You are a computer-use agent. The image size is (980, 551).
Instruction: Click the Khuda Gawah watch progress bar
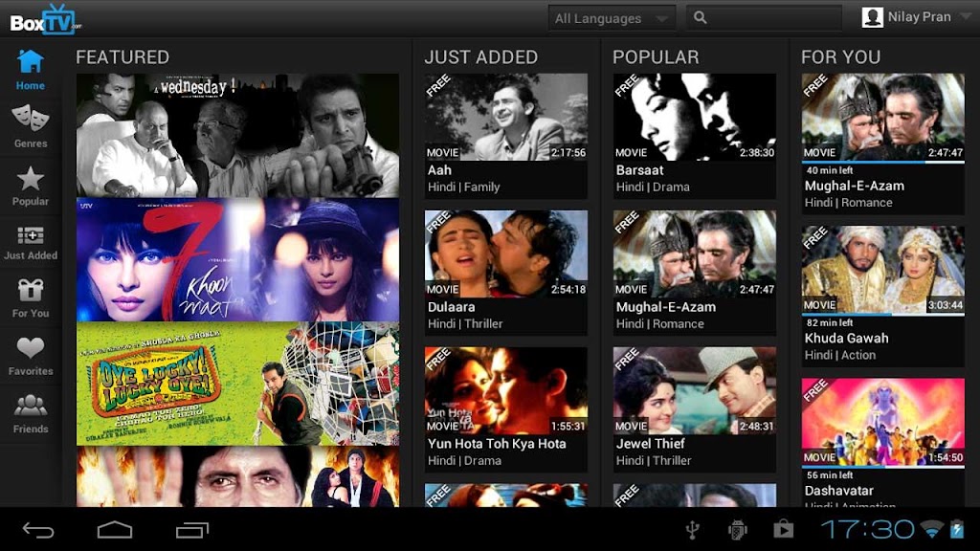pos(883,314)
